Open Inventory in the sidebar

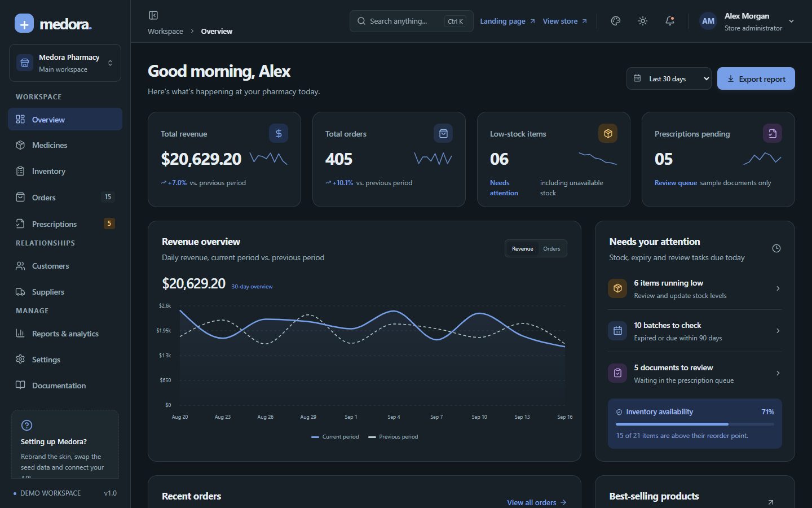click(x=65, y=171)
